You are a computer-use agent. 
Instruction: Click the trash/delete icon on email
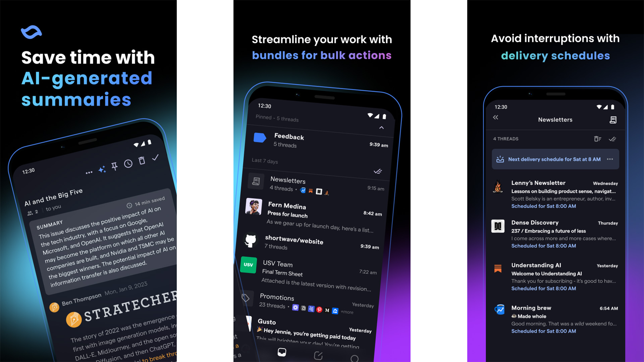142,159
